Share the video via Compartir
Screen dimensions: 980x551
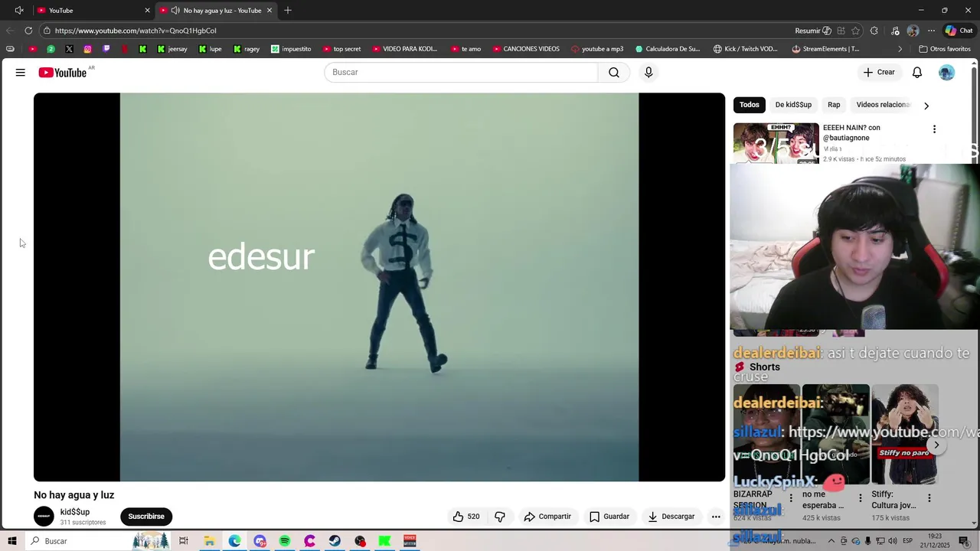click(547, 517)
